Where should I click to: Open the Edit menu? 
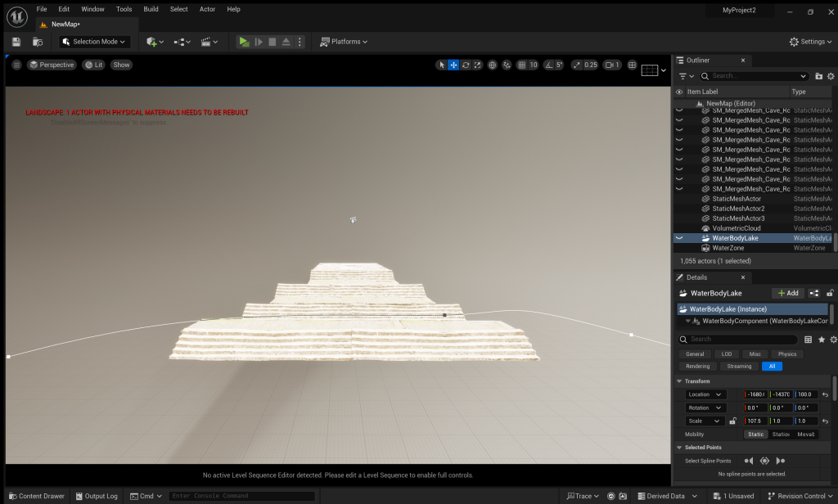[x=64, y=9]
